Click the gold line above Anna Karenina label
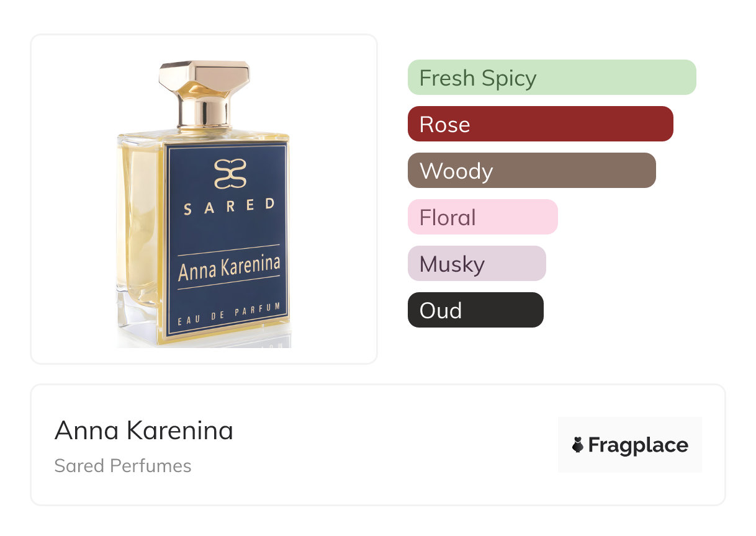 tap(228, 250)
